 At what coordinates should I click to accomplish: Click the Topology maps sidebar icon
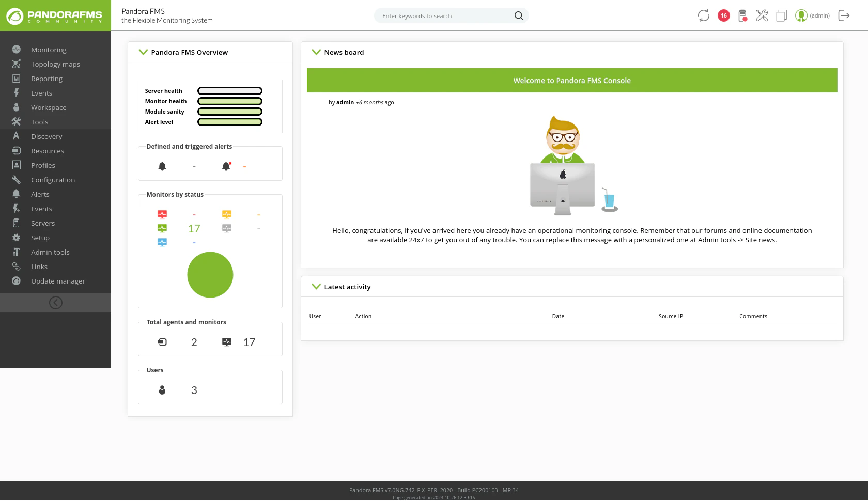17,64
